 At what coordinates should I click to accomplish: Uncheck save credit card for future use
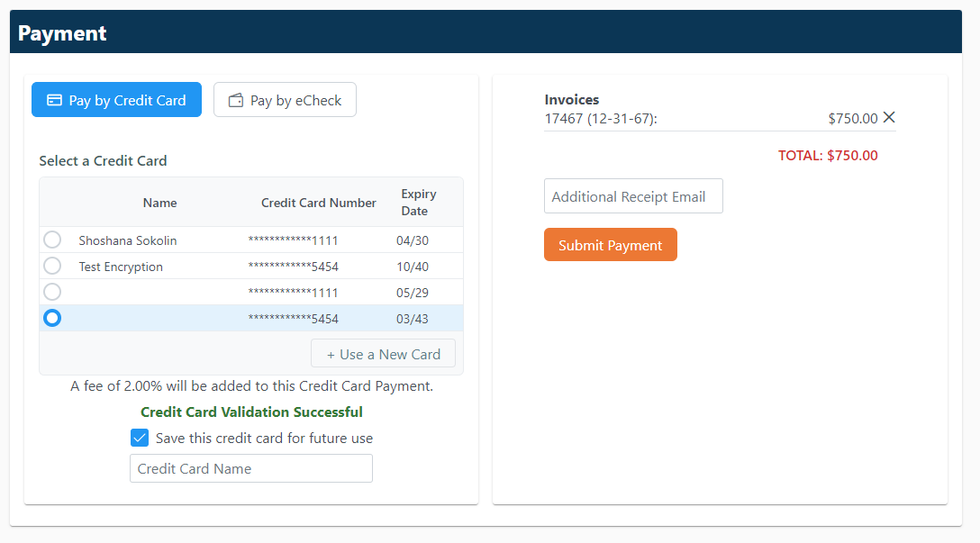point(140,437)
